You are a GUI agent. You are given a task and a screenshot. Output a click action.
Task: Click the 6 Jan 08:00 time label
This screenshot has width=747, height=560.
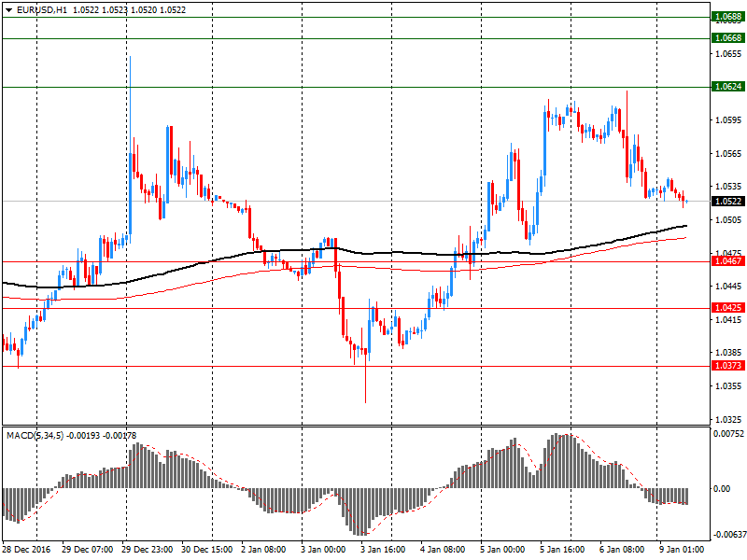pyautogui.click(x=622, y=550)
